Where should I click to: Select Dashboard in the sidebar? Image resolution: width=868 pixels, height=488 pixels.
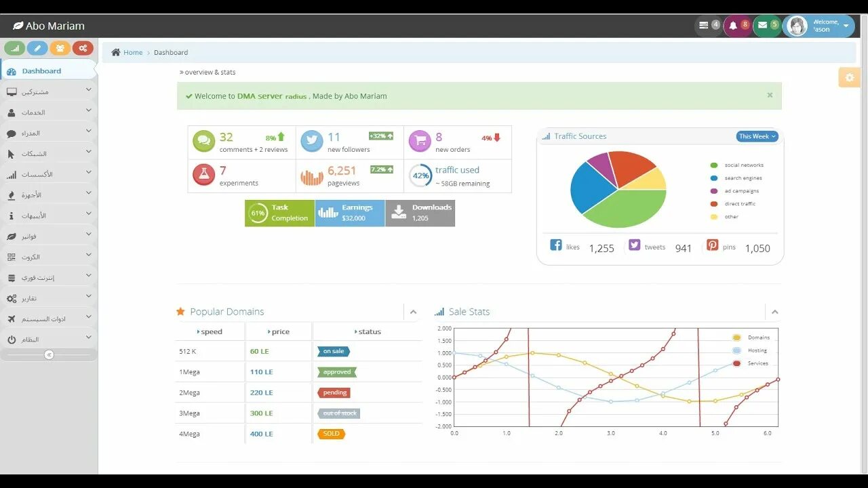[49, 70]
